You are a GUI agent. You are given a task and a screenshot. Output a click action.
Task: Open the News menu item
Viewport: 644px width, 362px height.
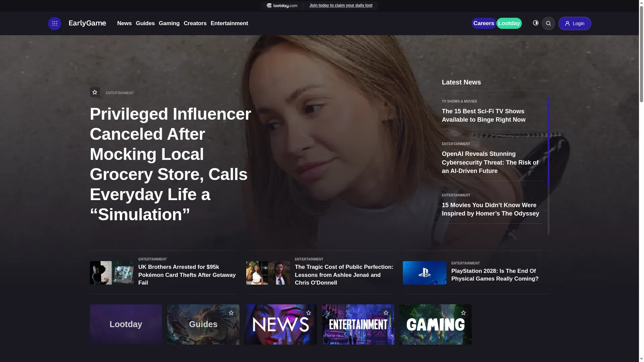(x=124, y=23)
